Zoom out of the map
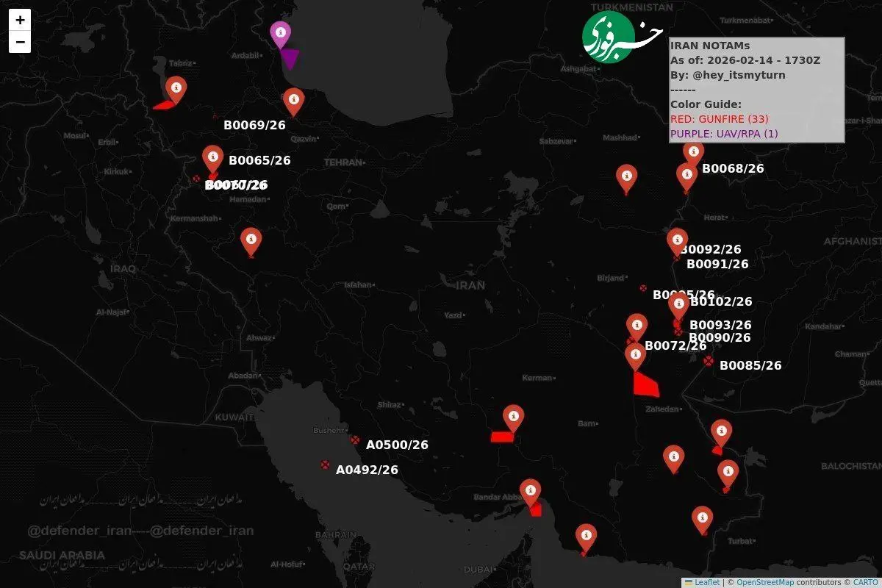Screen dimensions: 882x588 (x=20, y=42)
